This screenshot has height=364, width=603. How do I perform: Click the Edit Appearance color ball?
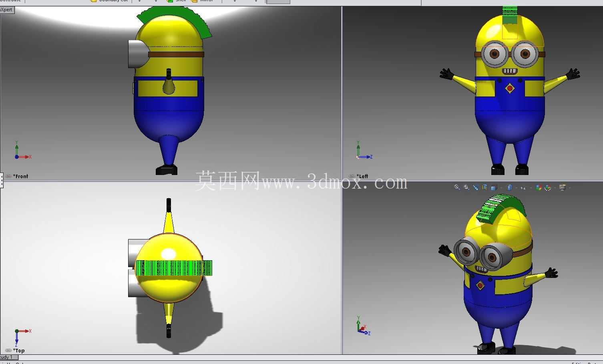click(x=539, y=187)
